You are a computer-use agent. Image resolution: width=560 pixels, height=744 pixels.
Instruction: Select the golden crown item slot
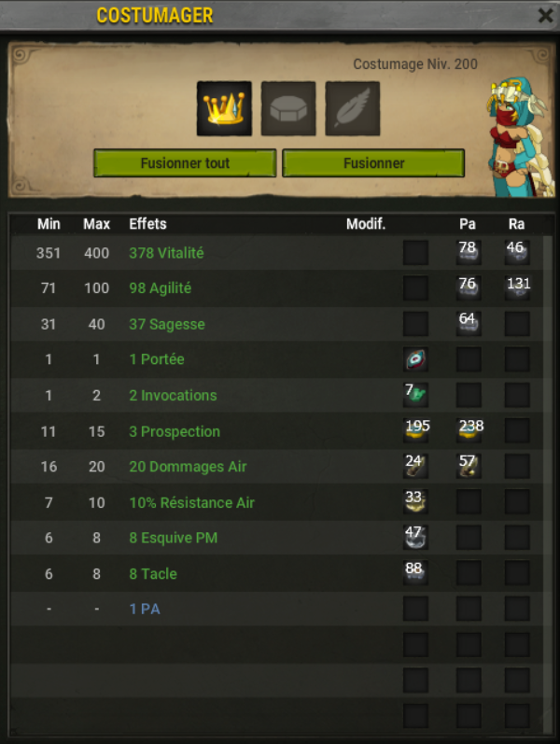(x=224, y=108)
